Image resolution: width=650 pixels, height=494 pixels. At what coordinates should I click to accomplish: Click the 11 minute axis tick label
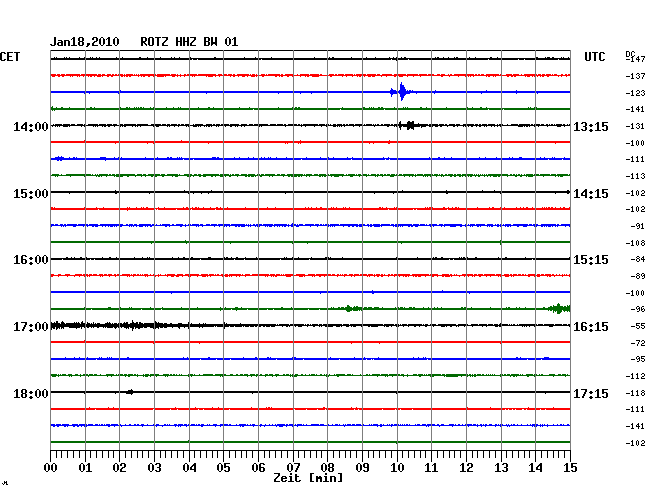[x=431, y=468]
